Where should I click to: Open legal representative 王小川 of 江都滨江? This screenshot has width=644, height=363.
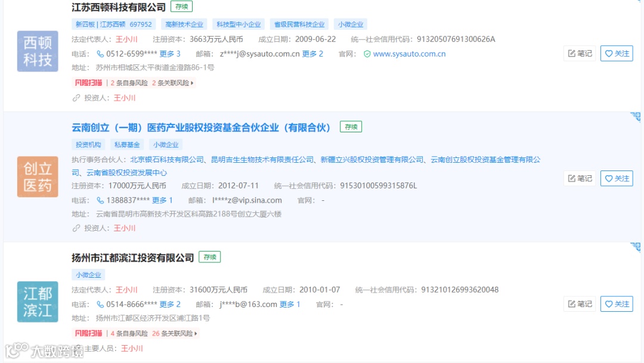point(126,290)
